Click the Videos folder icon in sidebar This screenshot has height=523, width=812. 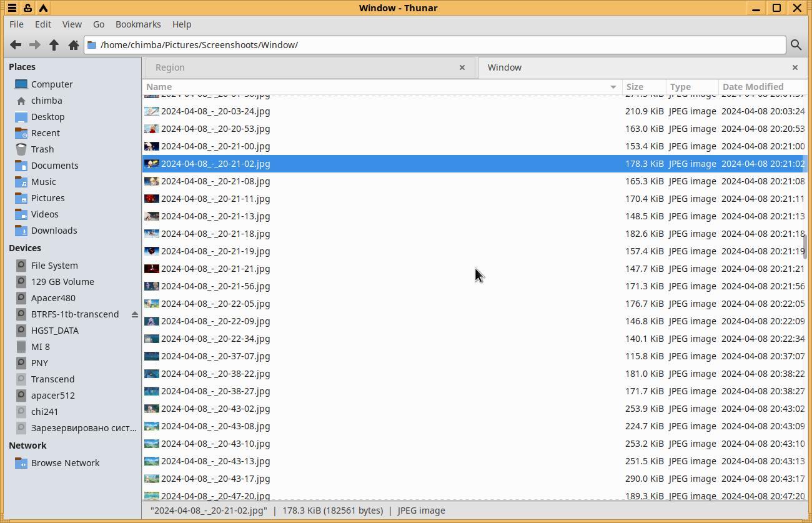point(21,214)
